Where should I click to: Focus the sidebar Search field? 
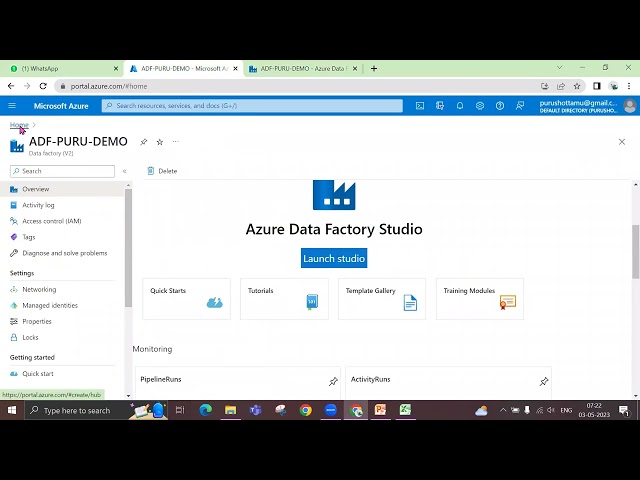click(x=62, y=171)
